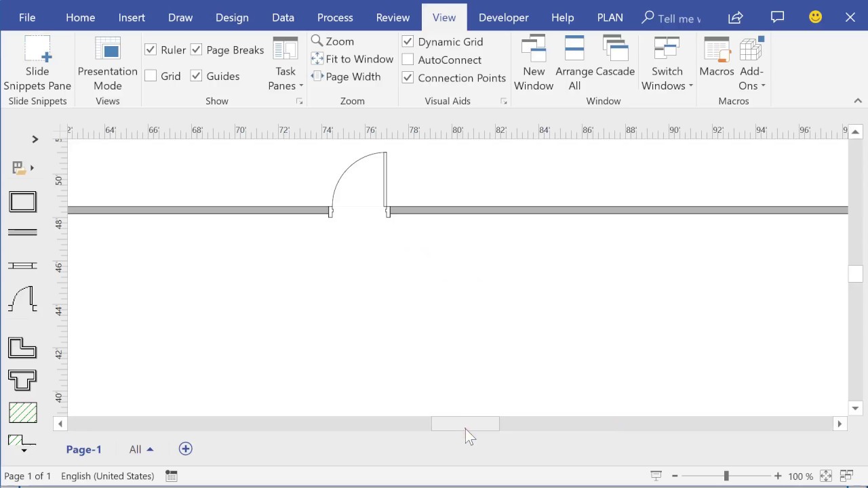Send feedback via smiley icon
This screenshot has height=488, width=868.
815,18
